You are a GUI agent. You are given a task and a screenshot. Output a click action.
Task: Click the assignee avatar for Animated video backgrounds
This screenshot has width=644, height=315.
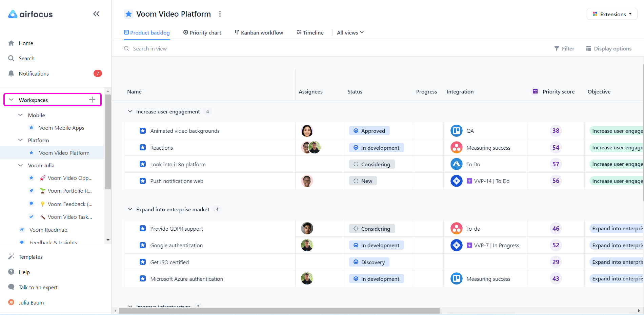pos(307,131)
